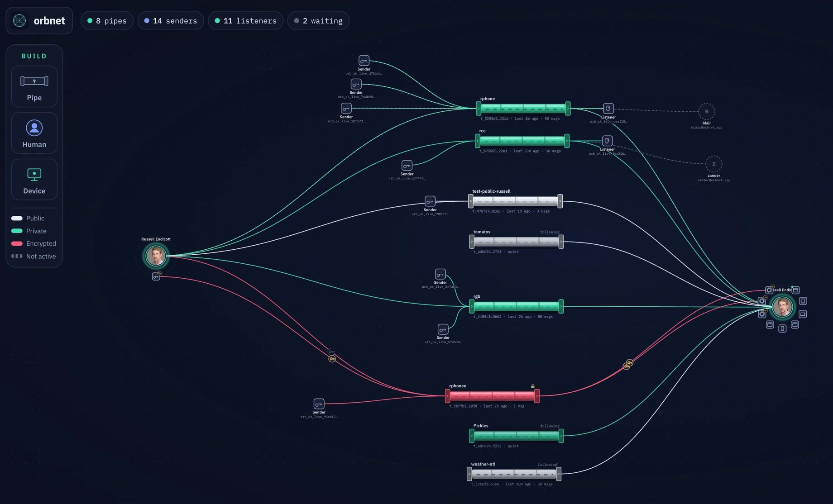Click the Not active legend label

click(x=41, y=256)
